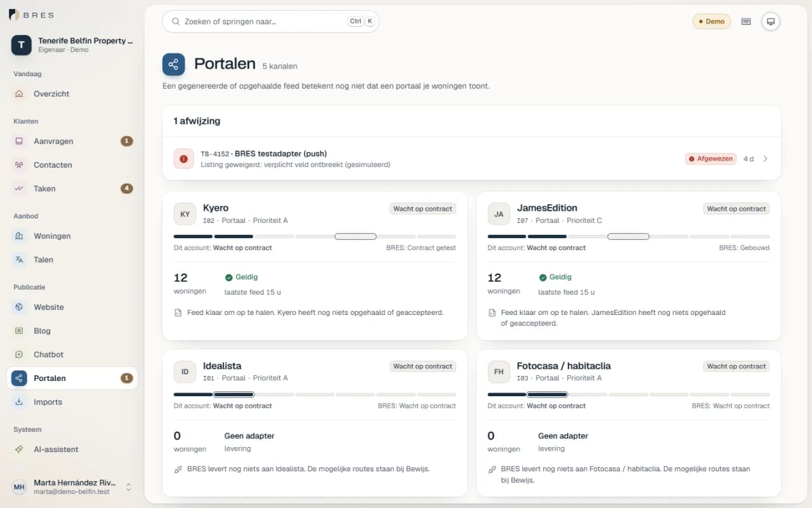Open the Tenerife Belfin Property workspace switcher

tap(72, 45)
